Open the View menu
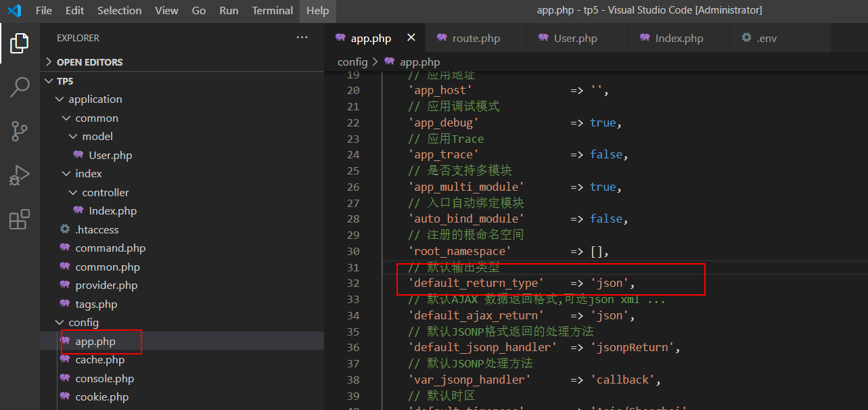 [x=166, y=10]
